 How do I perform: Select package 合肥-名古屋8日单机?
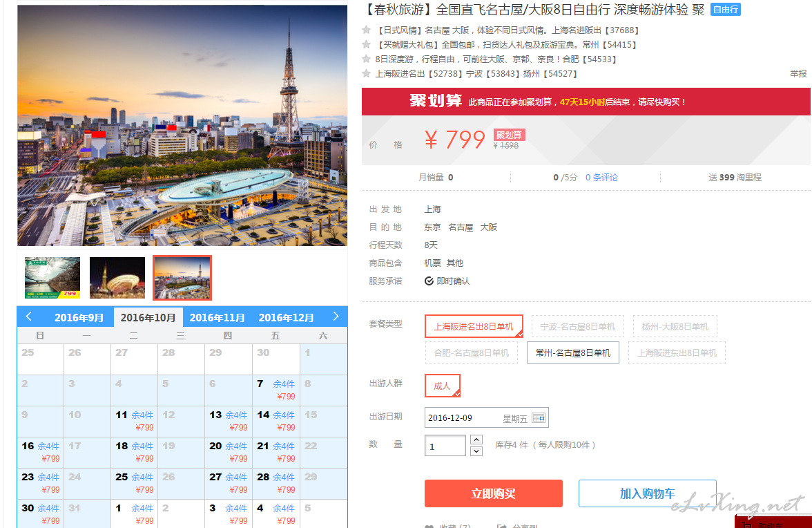click(x=471, y=353)
